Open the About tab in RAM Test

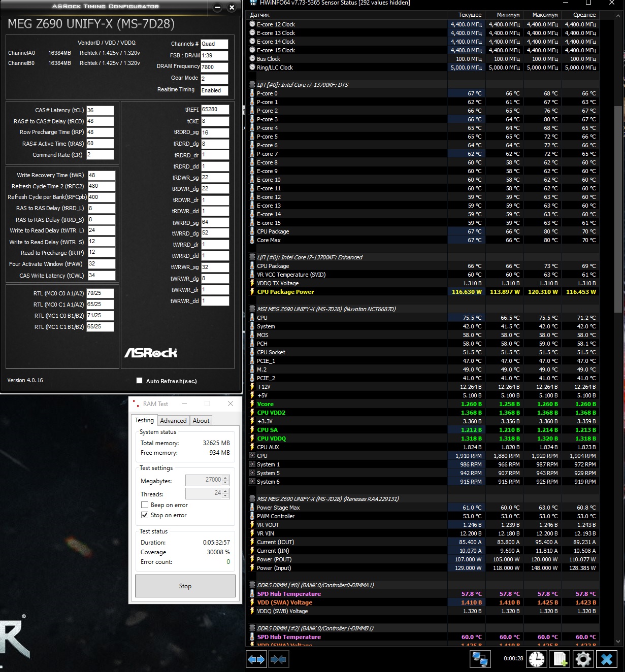tap(201, 421)
